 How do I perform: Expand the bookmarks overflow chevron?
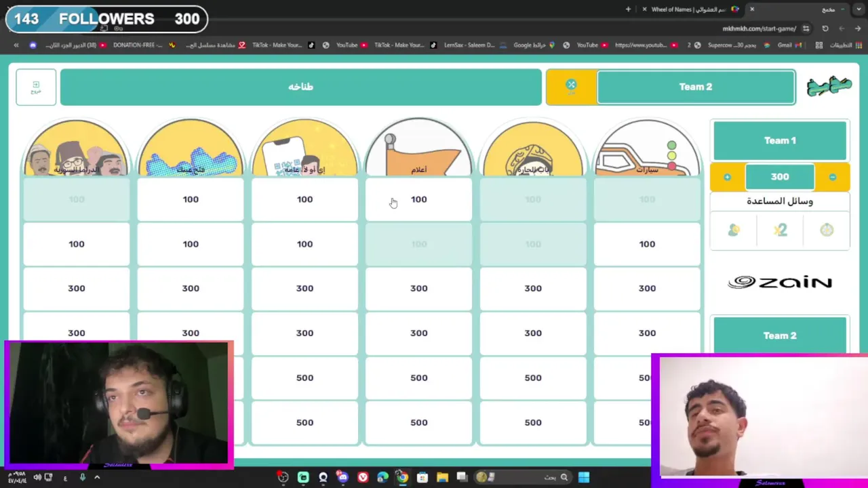click(x=16, y=45)
